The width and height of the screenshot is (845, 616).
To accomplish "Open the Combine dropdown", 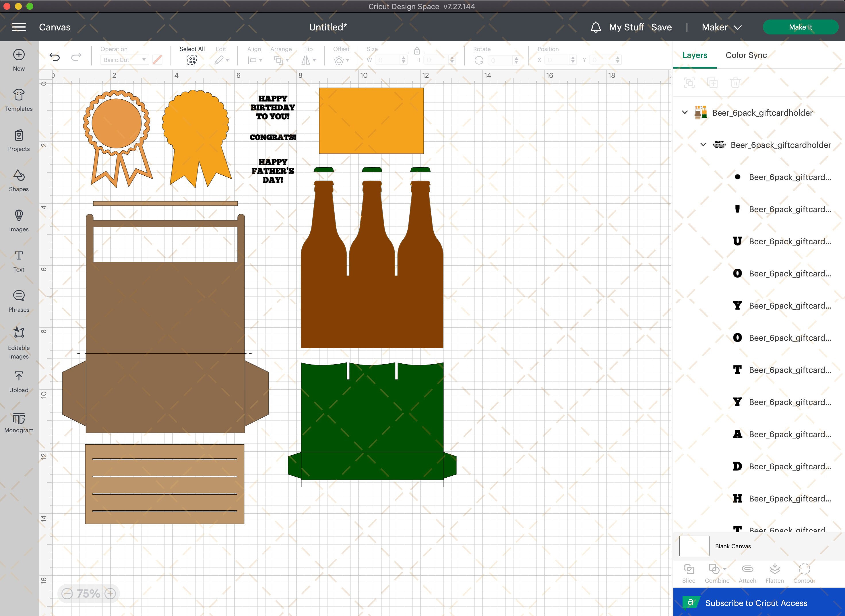I will (x=717, y=574).
